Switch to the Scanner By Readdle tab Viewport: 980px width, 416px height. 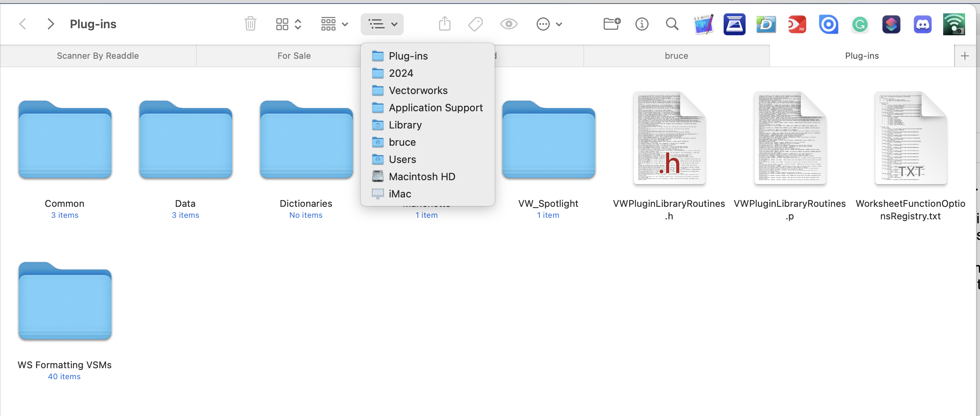[x=98, y=56]
